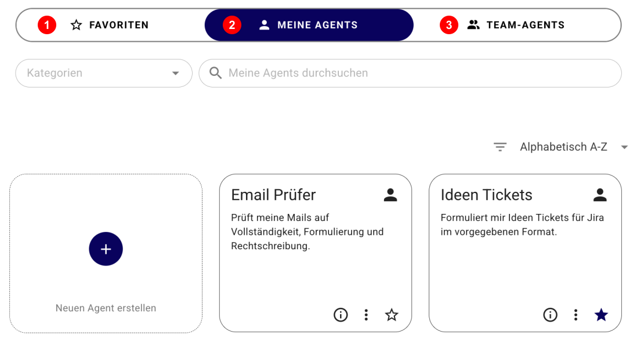This screenshot has width=644, height=342.
Task: Remove Ideen Tickets from favorites star
Action: 601,315
